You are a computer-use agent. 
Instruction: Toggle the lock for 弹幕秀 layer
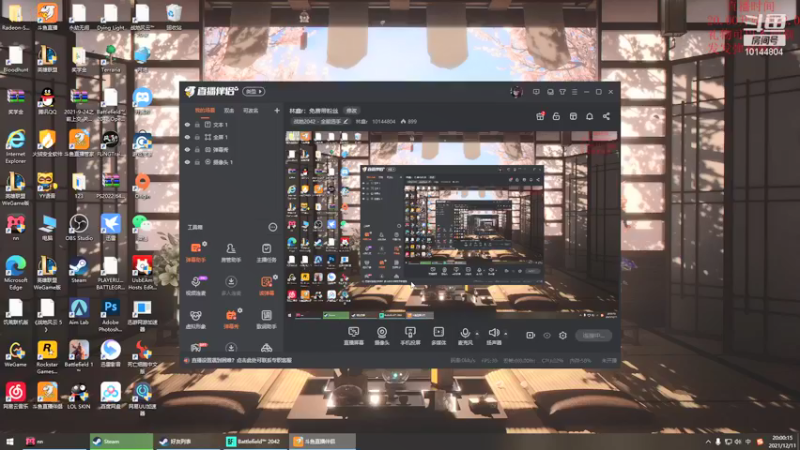pyautogui.click(x=197, y=149)
